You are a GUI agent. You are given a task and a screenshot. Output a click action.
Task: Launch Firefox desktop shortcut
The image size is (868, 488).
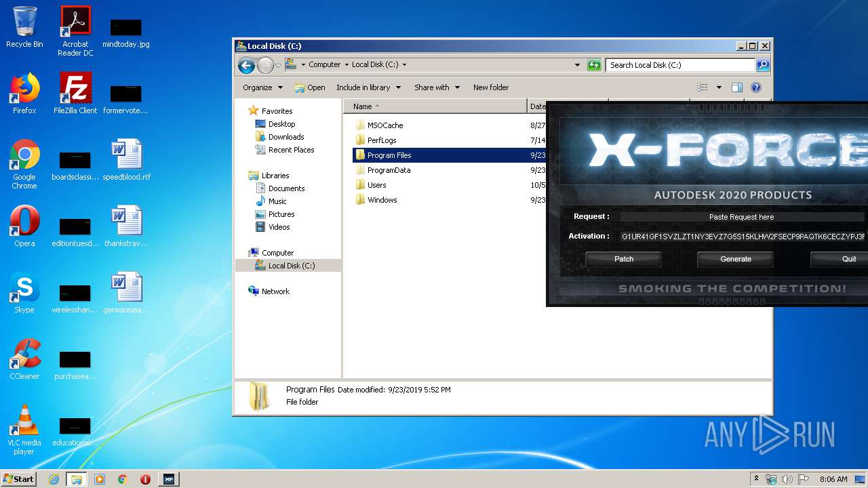(x=24, y=93)
